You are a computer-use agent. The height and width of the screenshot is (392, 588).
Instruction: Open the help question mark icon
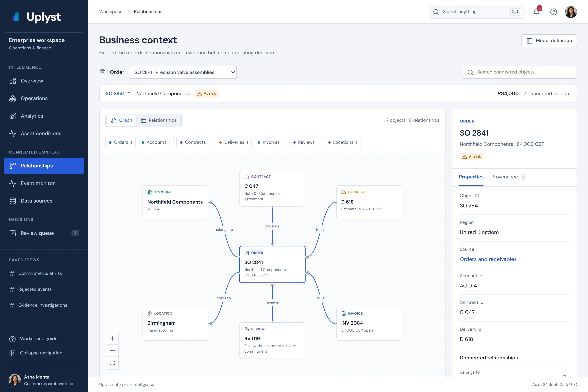coord(553,12)
